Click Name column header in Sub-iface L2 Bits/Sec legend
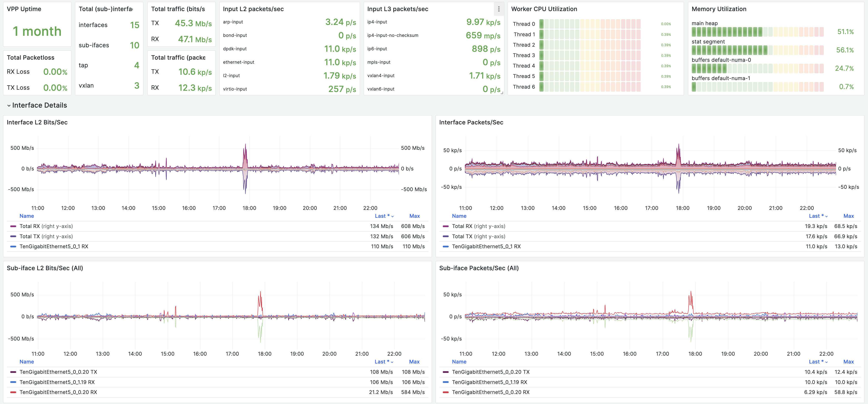Screen dimensions: 868x404 (27, 362)
